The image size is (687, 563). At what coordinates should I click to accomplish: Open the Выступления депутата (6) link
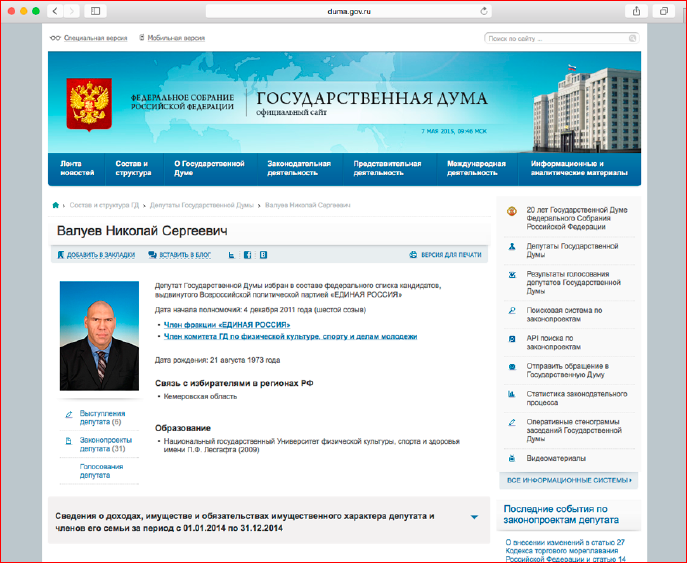(102, 418)
